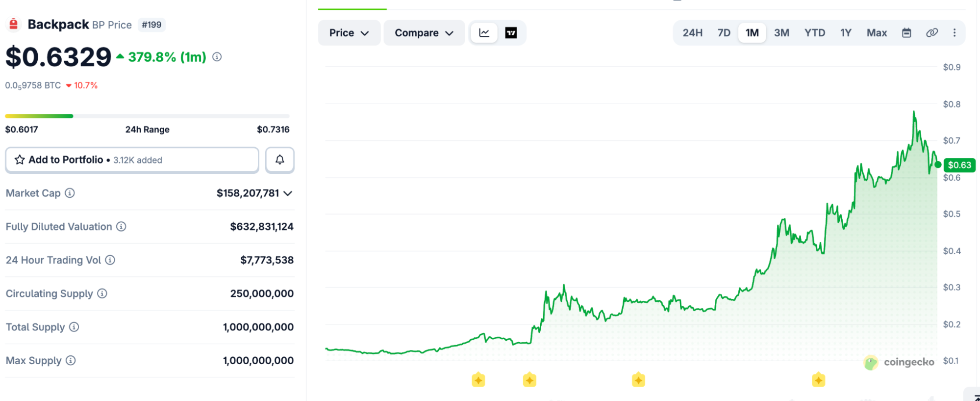Select the 7D time range
The width and height of the screenshot is (980, 401).
(x=724, y=33)
